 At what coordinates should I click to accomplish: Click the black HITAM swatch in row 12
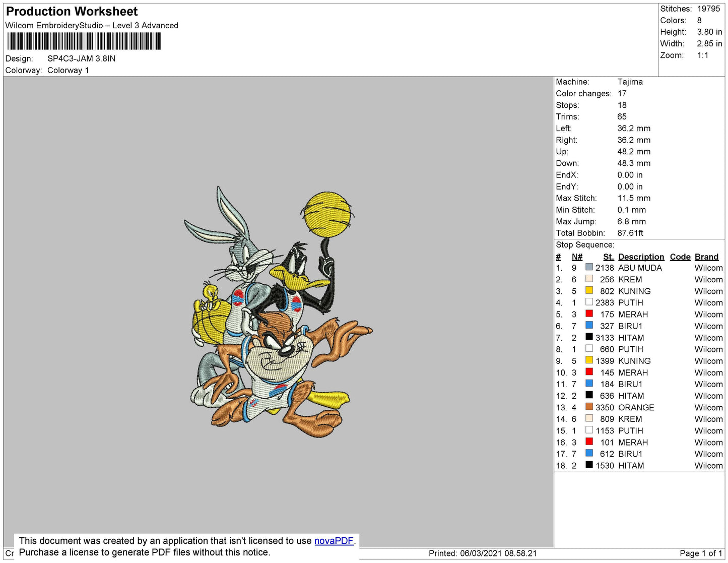pyautogui.click(x=589, y=395)
